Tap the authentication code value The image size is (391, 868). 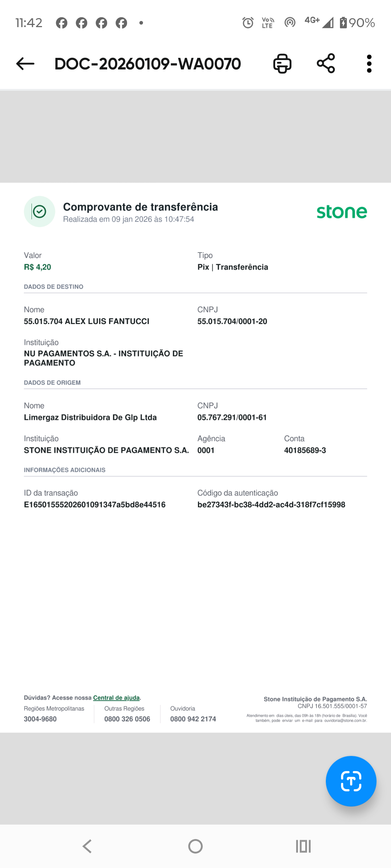[271, 505]
